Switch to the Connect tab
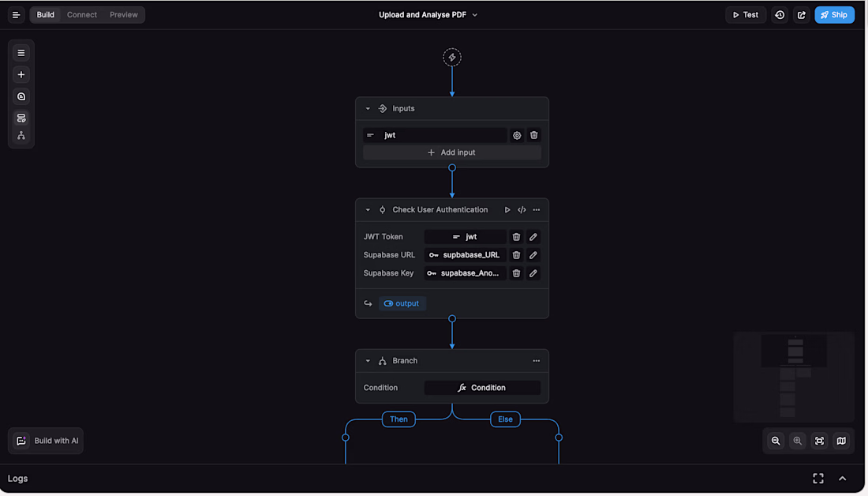868x496 pixels. (x=82, y=15)
